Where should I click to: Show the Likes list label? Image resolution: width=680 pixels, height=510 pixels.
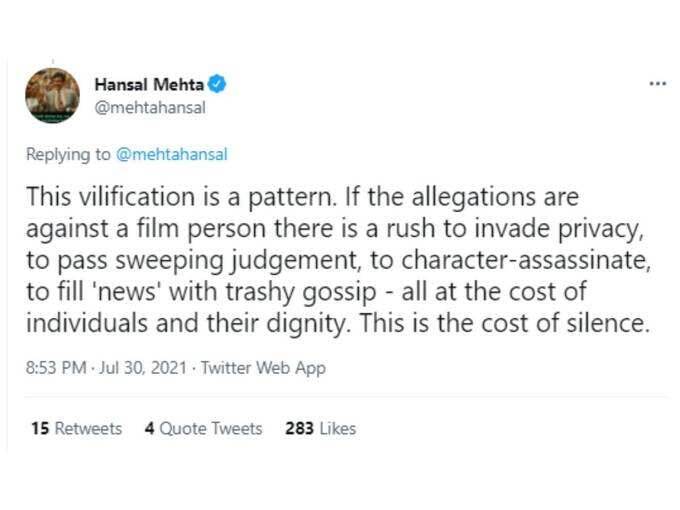click(x=337, y=428)
